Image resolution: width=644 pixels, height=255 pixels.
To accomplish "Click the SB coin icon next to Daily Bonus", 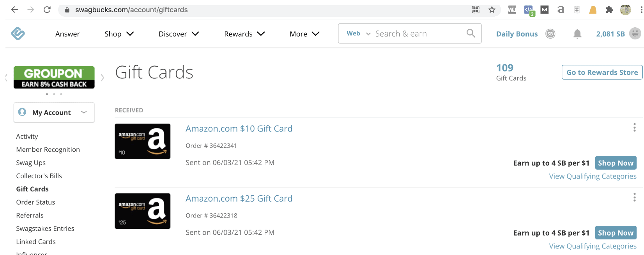I will pos(550,34).
